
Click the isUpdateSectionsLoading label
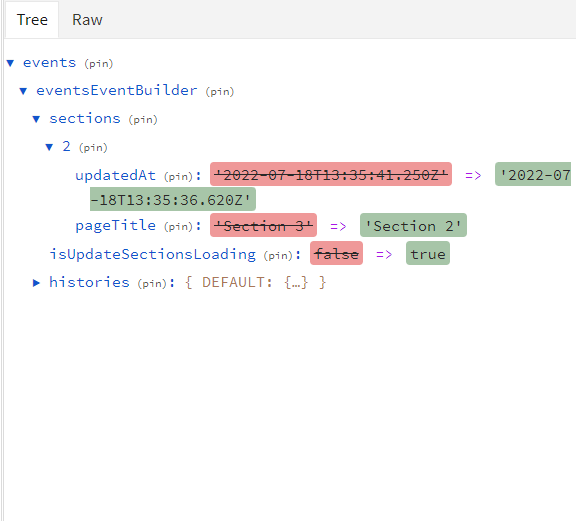coord(152,254)
